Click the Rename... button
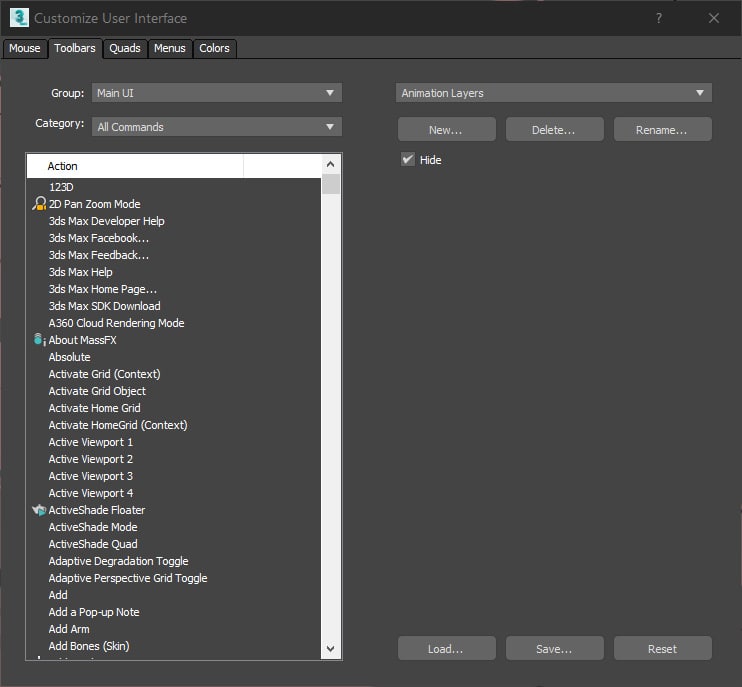 [x=662, y=129]
